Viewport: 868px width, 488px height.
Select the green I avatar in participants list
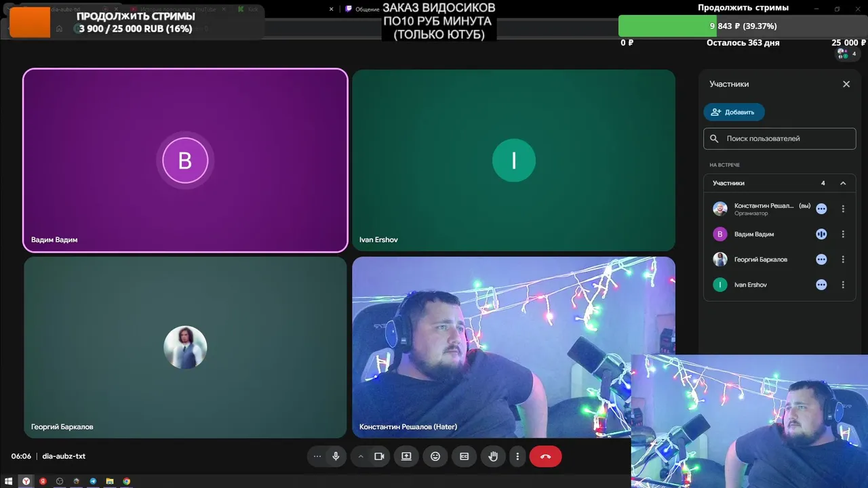click(720, 285)
